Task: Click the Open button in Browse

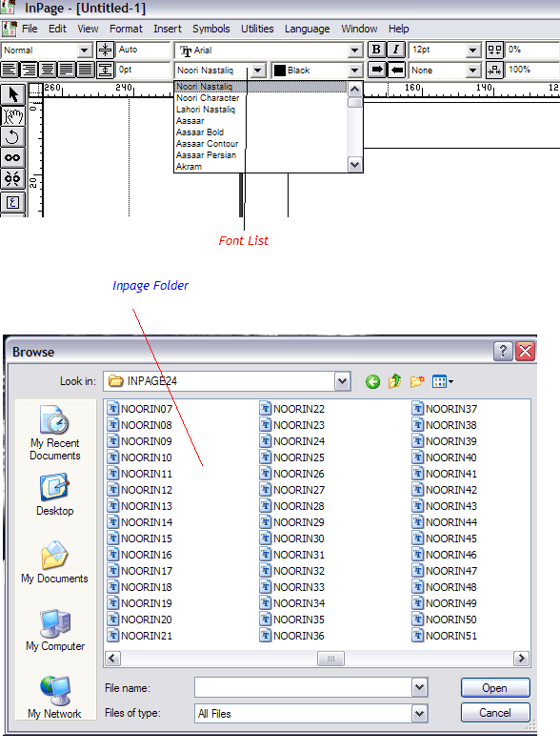Action: [495, 688]
